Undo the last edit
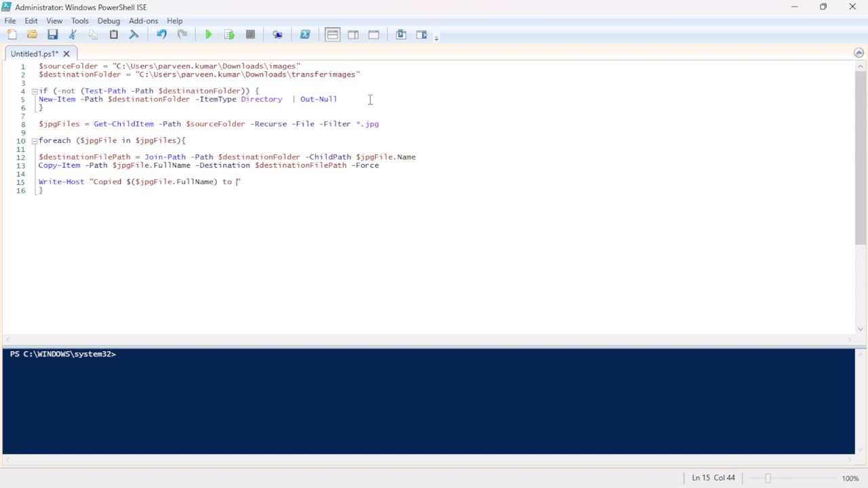This screenshot has width=868, height=488. point(161,35)
